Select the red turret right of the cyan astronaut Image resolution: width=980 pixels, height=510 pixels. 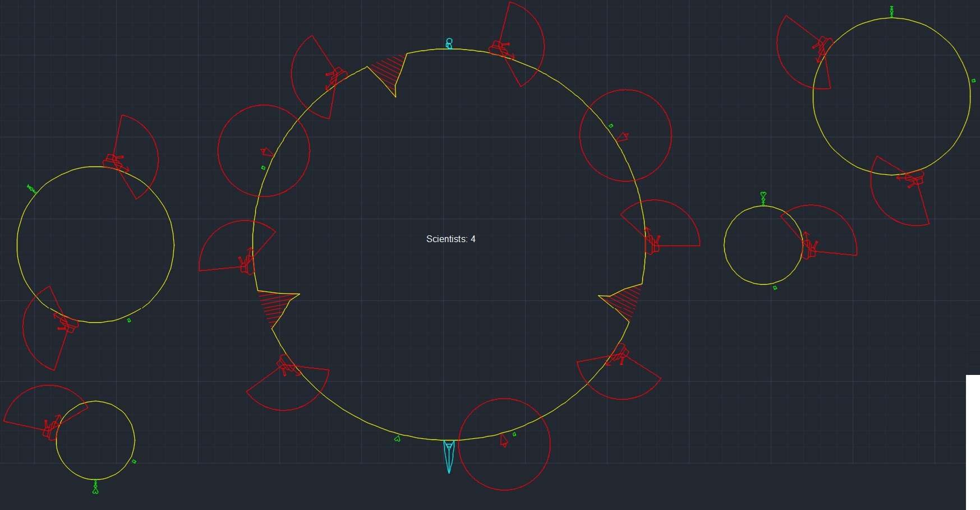[x=501, y=49]
